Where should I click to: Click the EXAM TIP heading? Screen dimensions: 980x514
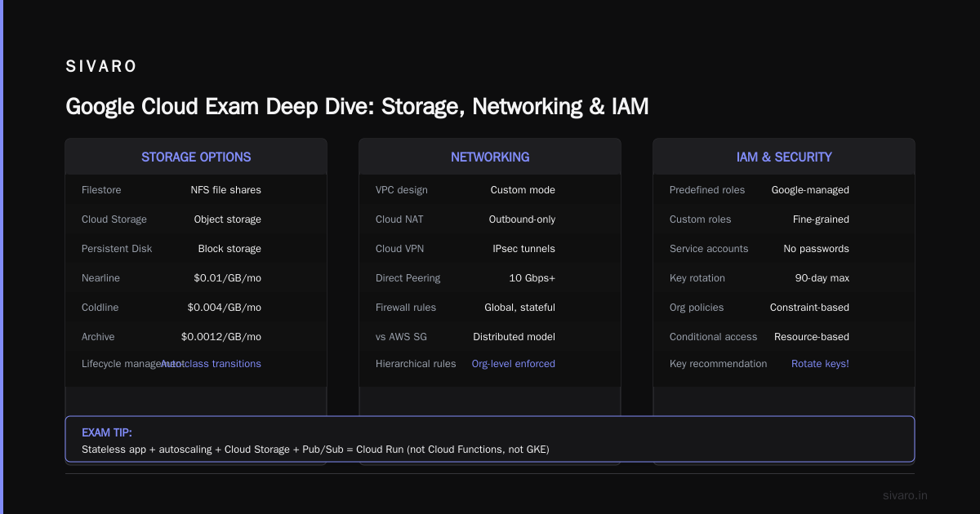point(107,432)
